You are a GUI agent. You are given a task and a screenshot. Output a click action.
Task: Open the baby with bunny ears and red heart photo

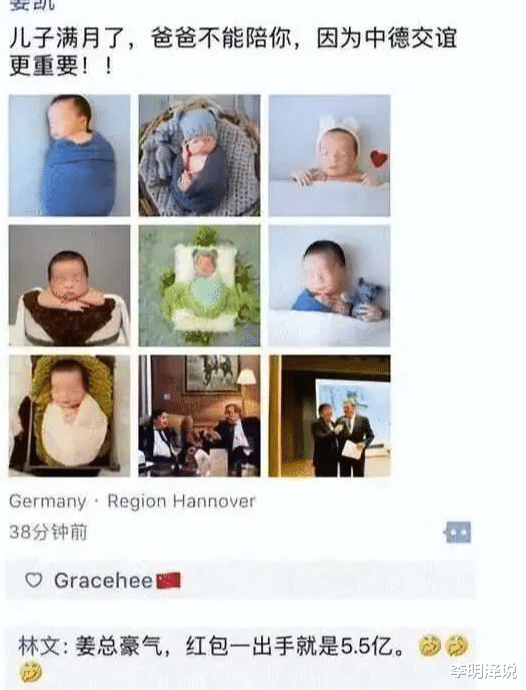point(329,155)
